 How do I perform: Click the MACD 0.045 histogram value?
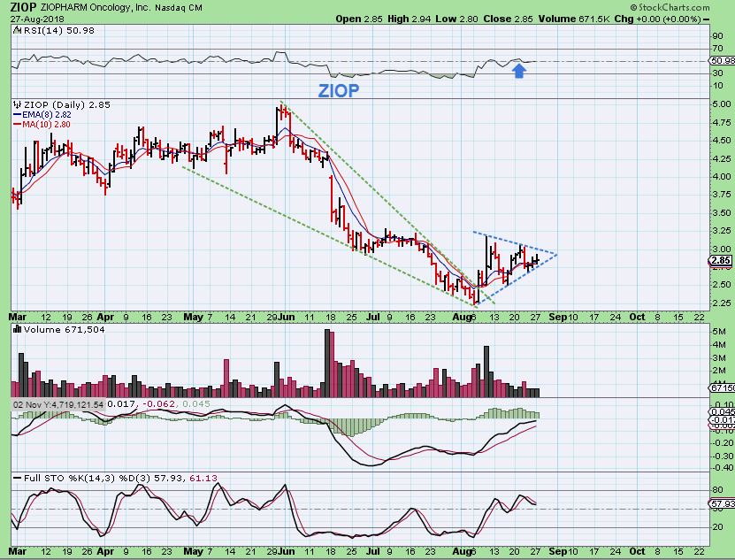195,404
